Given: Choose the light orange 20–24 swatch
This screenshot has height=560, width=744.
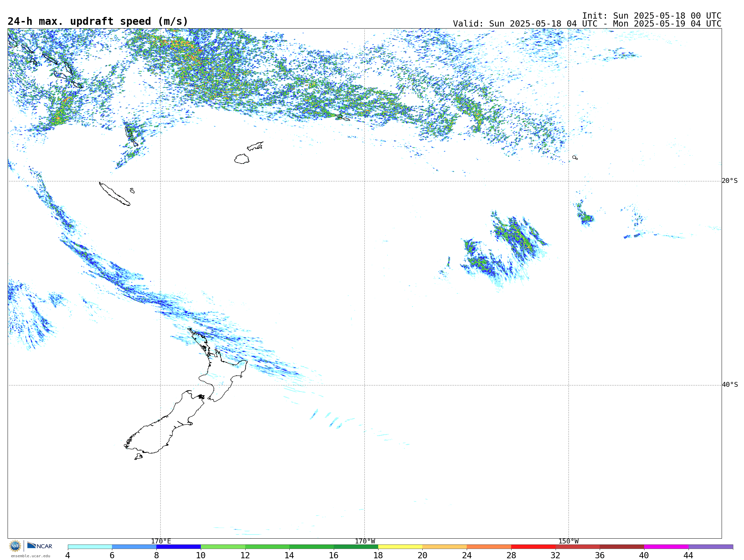Looking at the screenshot, I should 445,547.
